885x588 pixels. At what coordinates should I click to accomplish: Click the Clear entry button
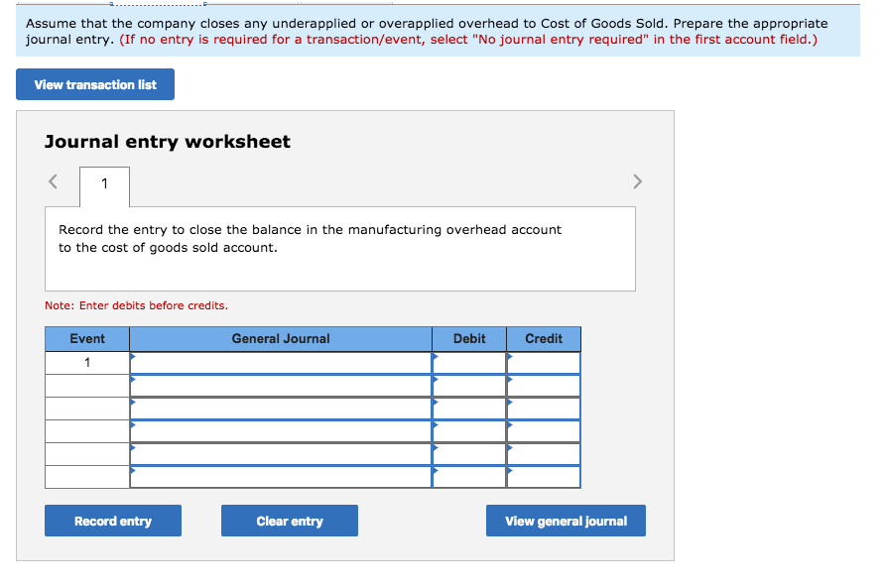tap(289, 520)
